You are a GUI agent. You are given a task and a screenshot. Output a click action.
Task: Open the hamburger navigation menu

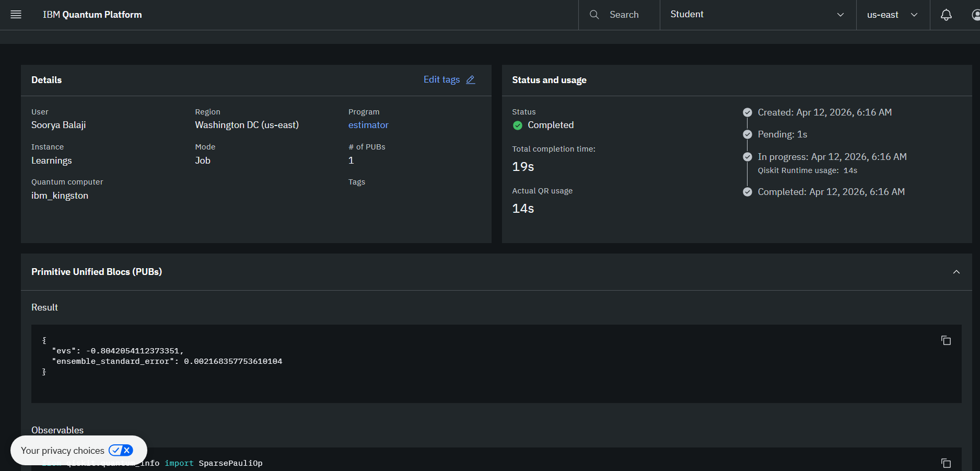(x=16, y=15)
